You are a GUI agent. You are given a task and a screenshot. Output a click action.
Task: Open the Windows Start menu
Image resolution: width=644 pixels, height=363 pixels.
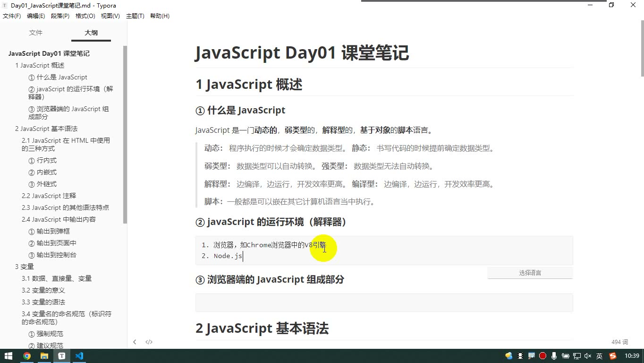8,356
